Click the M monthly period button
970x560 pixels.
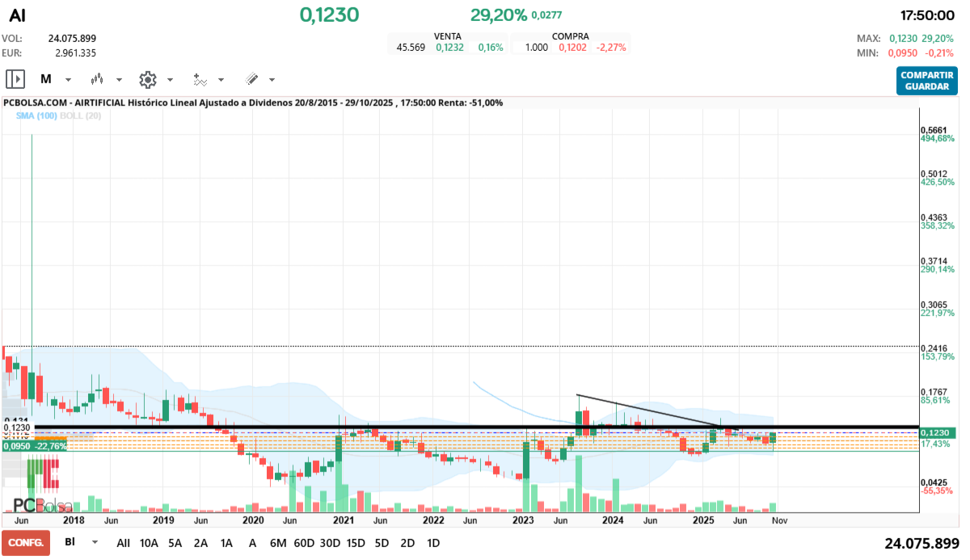tap(46, 79)
